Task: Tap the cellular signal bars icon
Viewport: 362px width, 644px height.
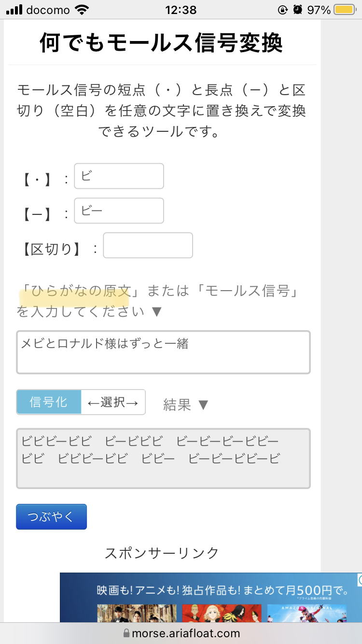Action: pos(14,10)
